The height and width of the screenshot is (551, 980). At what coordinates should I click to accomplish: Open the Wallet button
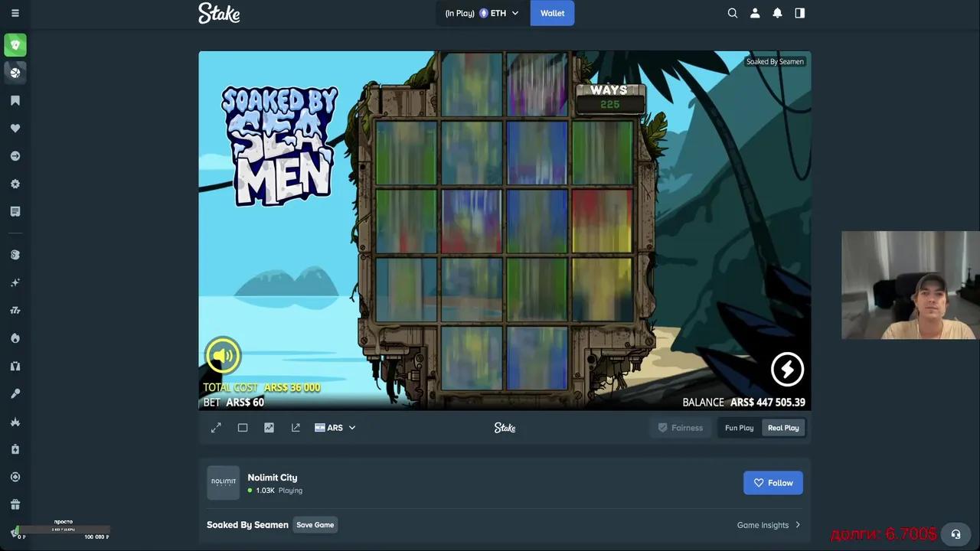coord(552,13)
